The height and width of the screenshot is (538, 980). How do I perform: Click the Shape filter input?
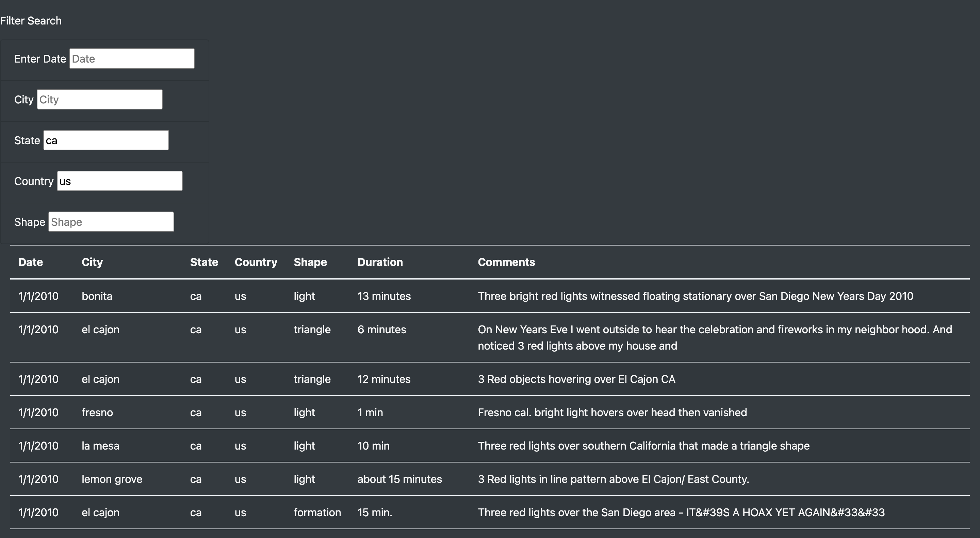click(111, 222)
